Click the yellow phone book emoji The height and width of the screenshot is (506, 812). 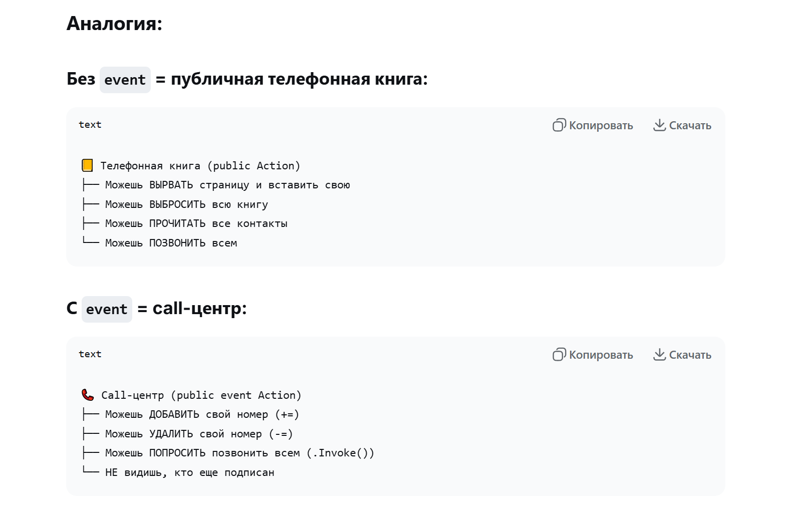tap(87, 165)
